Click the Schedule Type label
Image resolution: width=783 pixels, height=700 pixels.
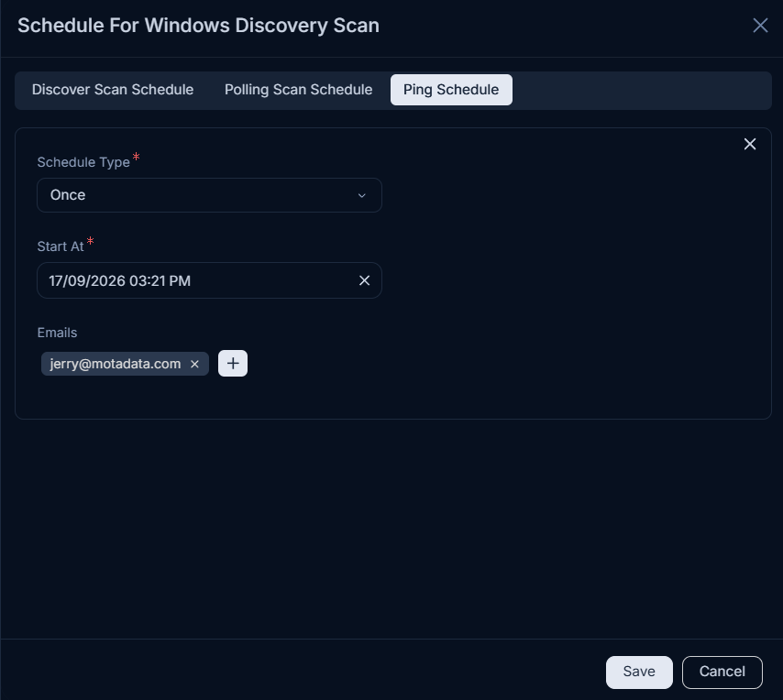[83, 162]
